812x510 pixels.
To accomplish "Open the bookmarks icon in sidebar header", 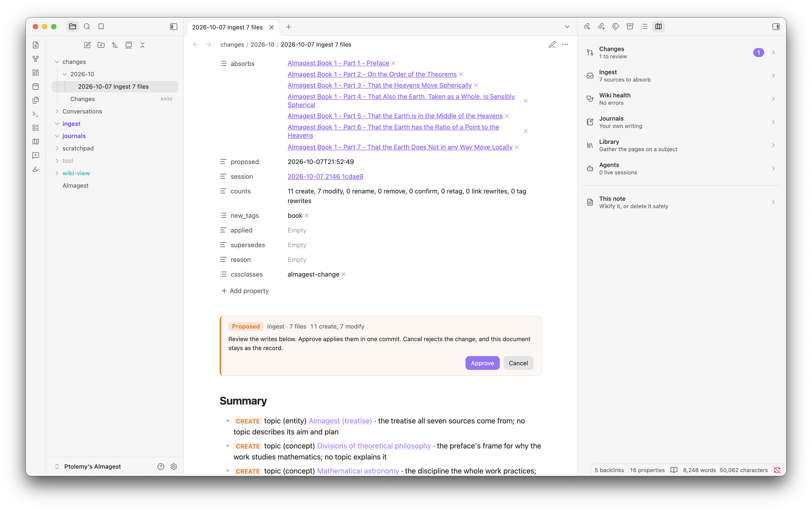I will point(101,26).
